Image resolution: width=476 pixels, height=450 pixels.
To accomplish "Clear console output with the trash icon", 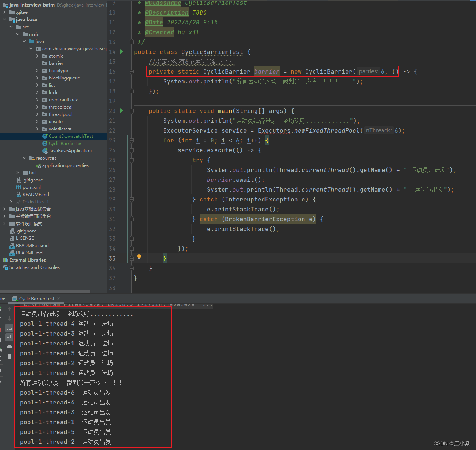I will [x=9, y=356].
